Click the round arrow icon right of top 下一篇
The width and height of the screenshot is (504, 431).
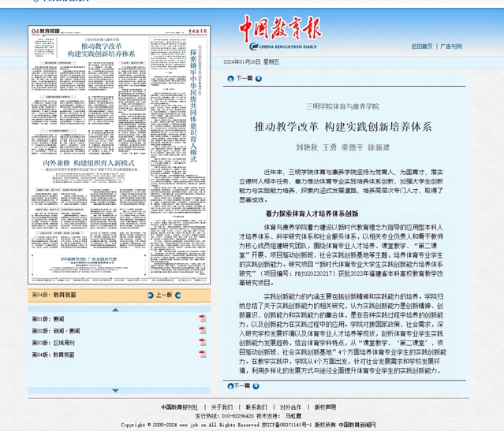pyautogui.click(x=259, y=79)
